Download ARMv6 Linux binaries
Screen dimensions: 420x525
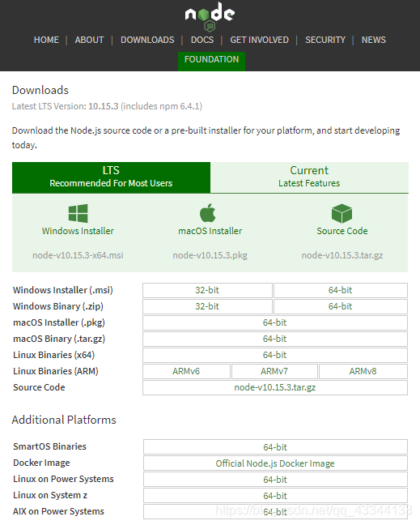click(x=186, y=371)
